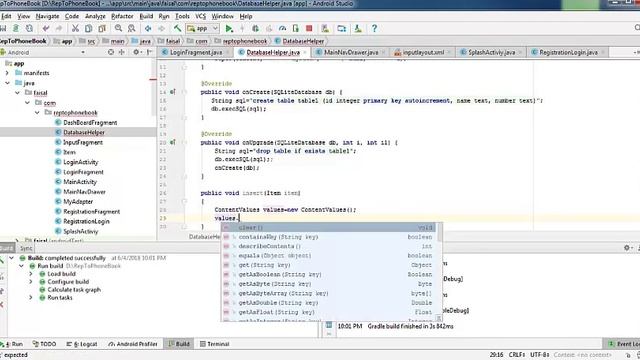Screen dimensions: 640x360
Task: Open the Refactor menu
Action: [122, 16]
